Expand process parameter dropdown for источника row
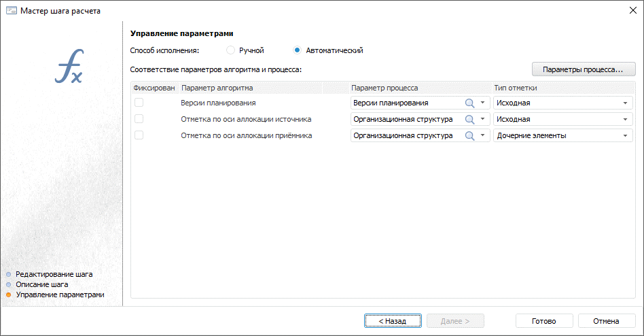The height and width of the screenshot is (336, 644). click(482, 119)
